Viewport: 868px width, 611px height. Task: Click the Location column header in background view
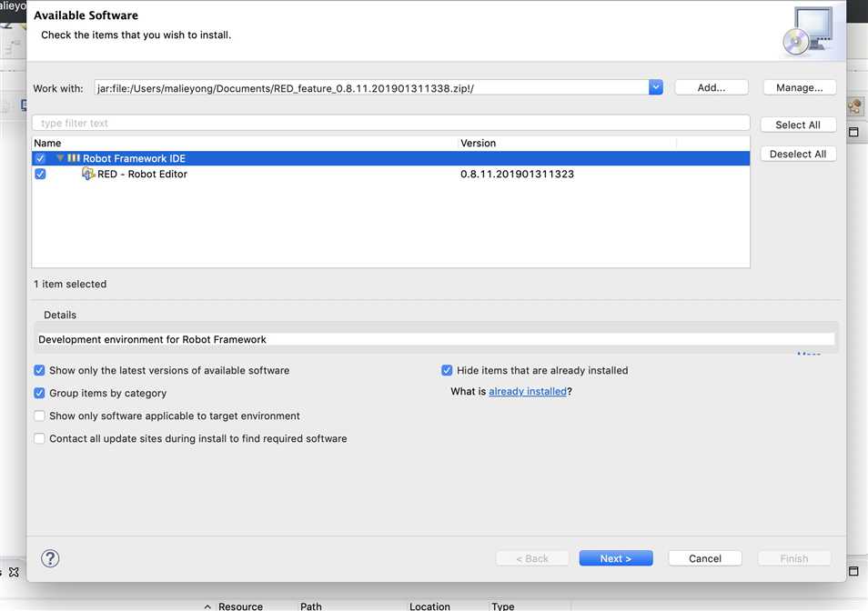429,606
